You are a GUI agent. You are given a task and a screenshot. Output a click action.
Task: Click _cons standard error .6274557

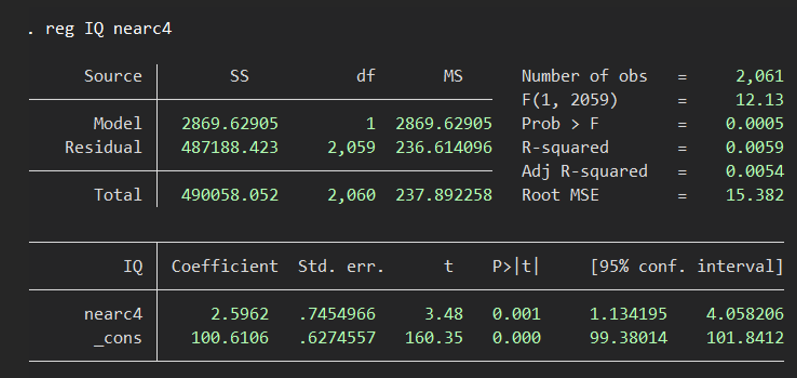337,338
